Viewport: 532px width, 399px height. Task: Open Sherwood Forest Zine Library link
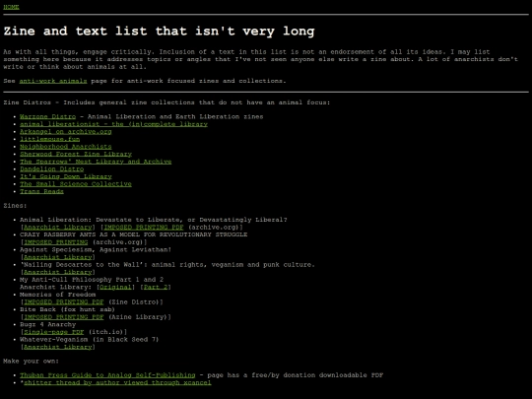pos(76,154)
